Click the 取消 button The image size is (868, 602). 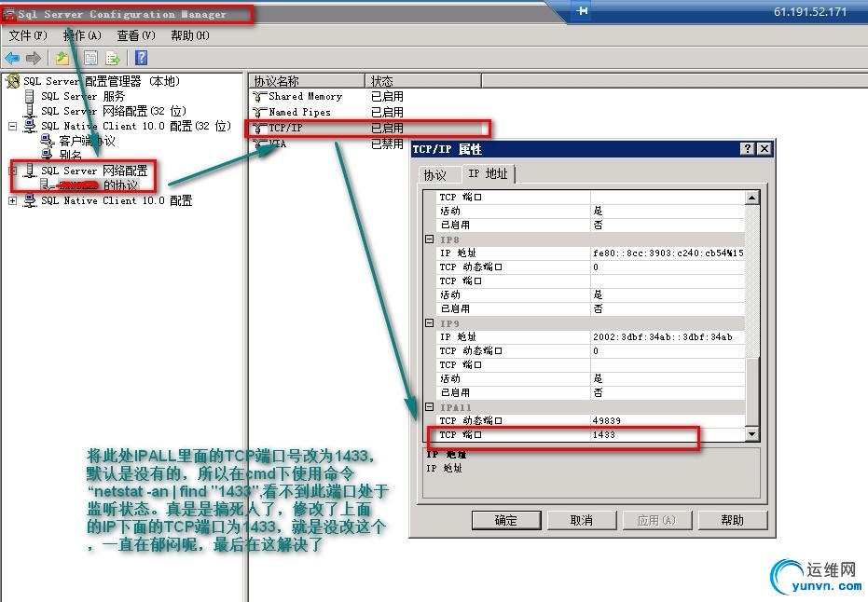pos(582,520)
